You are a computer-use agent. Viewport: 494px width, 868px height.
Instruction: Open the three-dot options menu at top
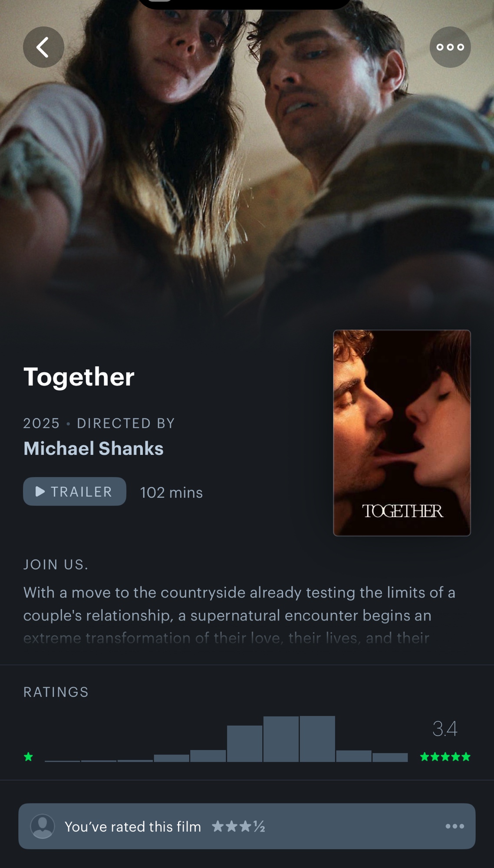[450, 47]
